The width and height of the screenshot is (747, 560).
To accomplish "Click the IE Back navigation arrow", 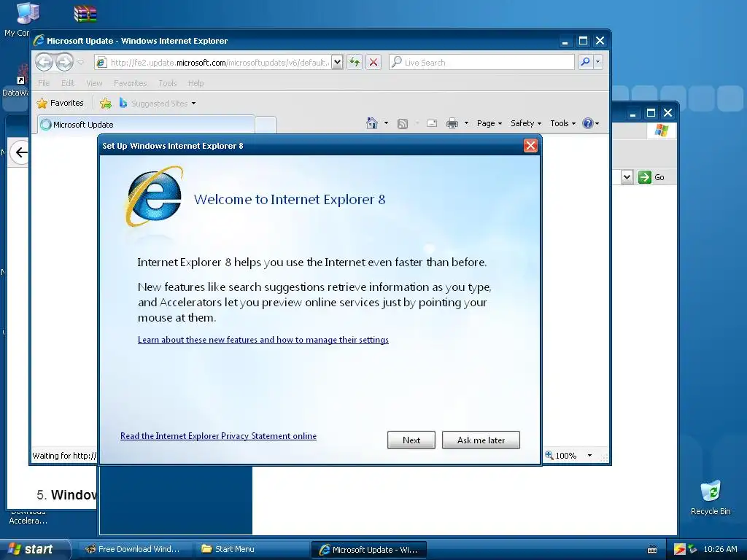I will click(44, 62).
